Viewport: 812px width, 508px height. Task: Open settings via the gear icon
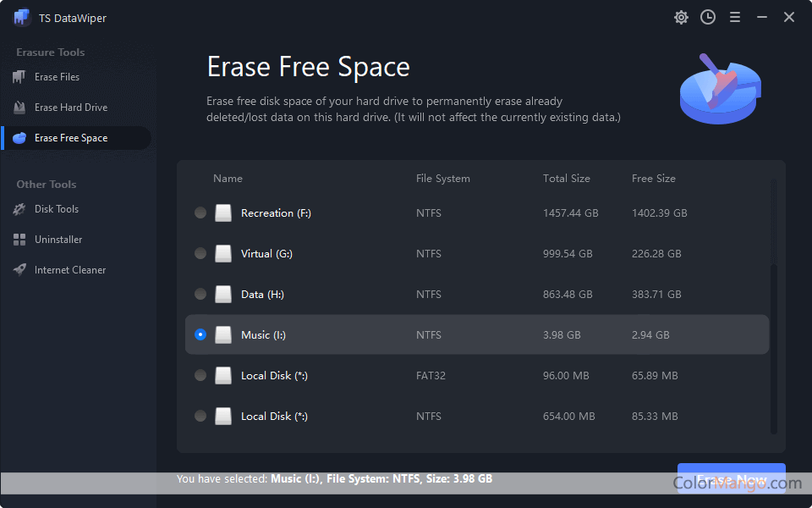pyautogui.click(x=681, y=17)
